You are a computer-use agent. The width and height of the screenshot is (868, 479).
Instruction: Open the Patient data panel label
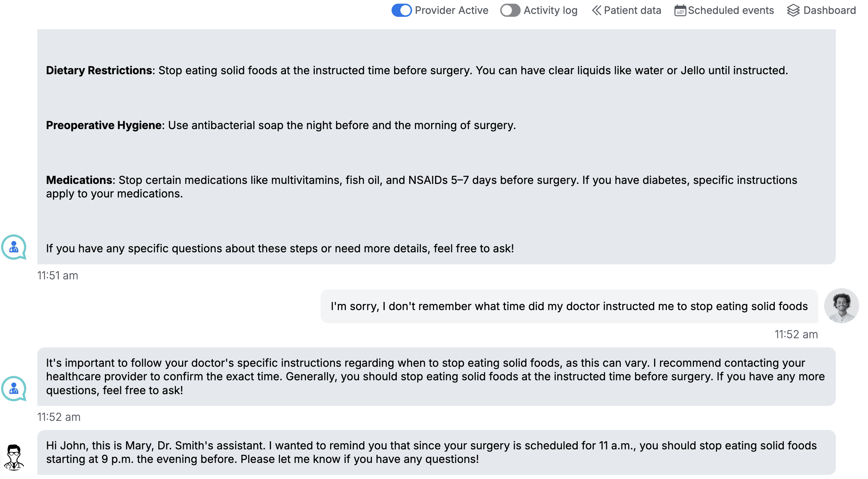(x=632, y=10)
